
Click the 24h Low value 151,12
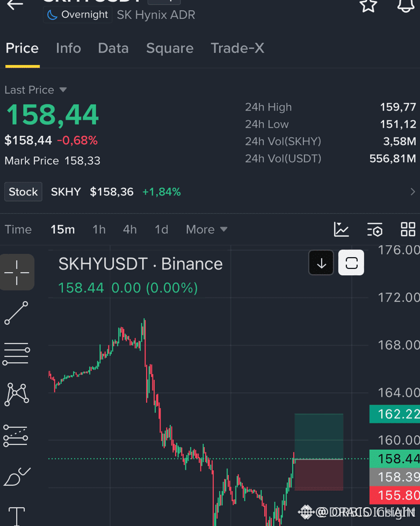pyautogui.click(x=398, y=125)
